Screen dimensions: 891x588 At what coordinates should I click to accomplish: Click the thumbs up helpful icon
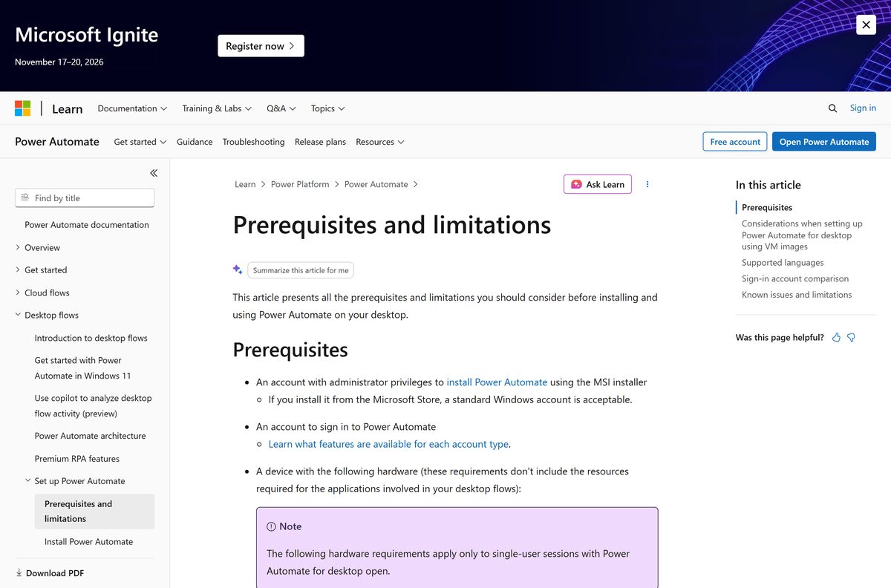[x=837, y=338]
